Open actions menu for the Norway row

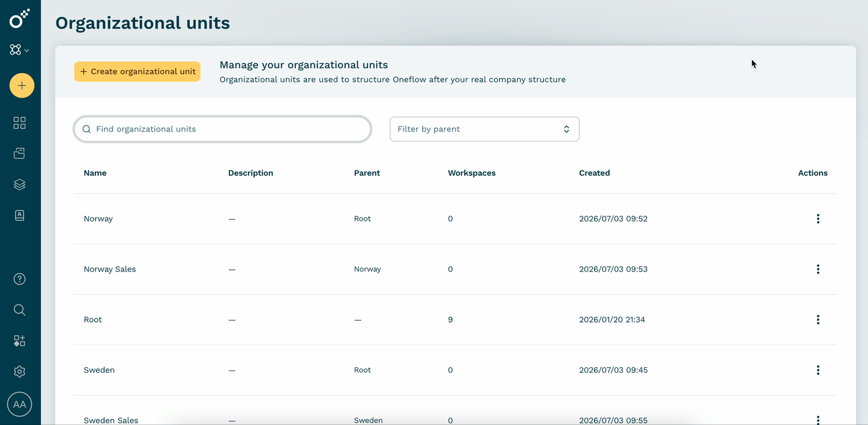tap(818, 218)
